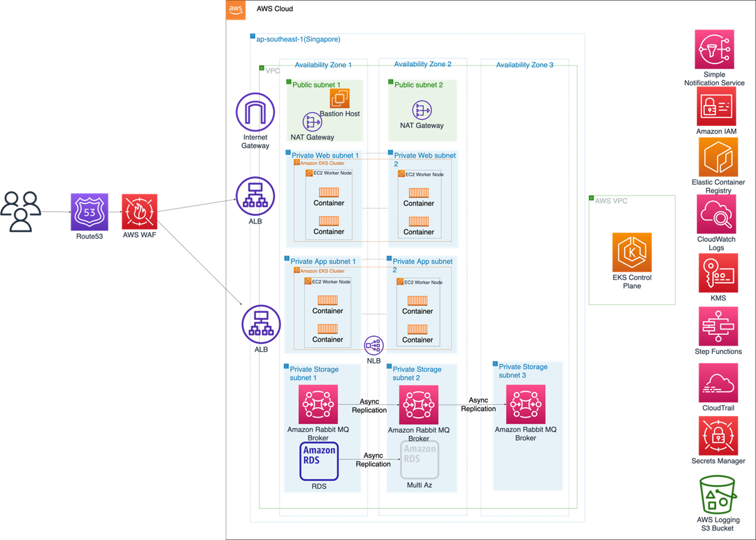
Task: Click the "Availability Zone 3" label
Action: (525, 65)
